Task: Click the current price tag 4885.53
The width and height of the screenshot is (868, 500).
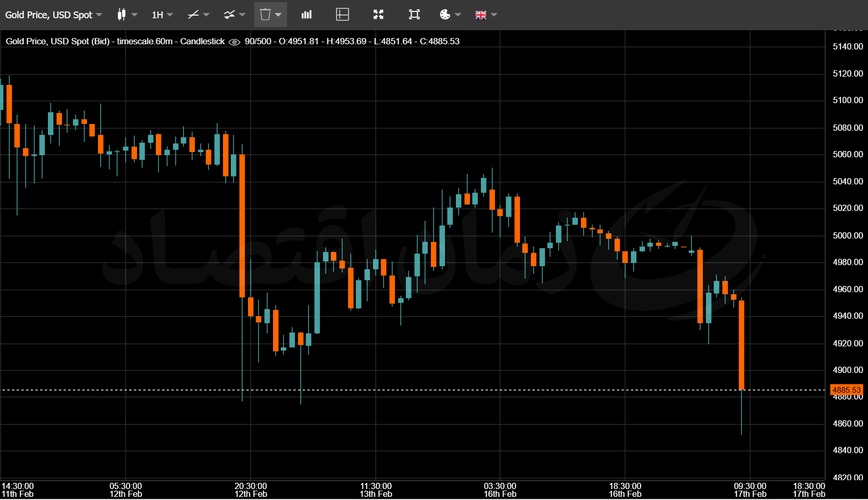Action: point(846,390)
